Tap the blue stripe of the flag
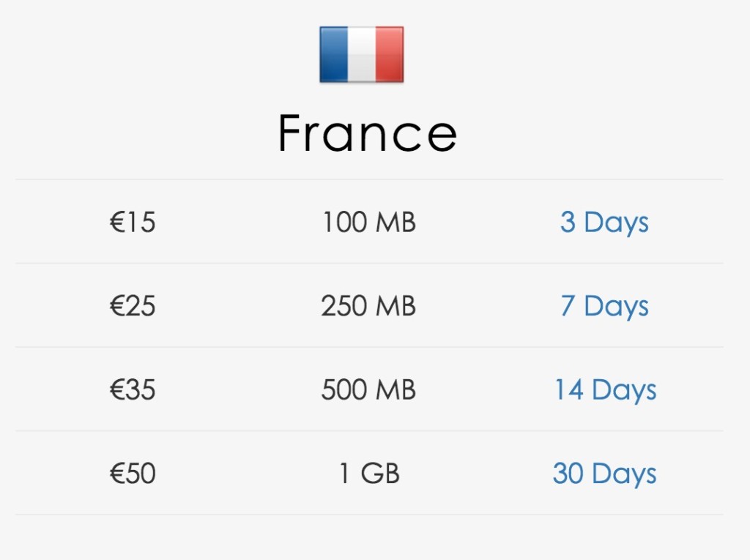This screenshot has width=750, height=560. [x=334, y=54]
